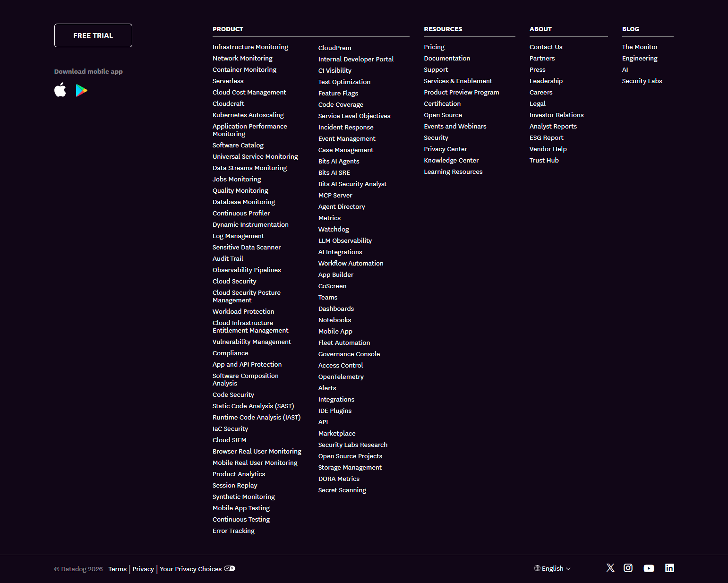Image resolution: width=728 pixels, height=583 pixels.
Task: Open the Instagram icon in the footer
Action: coord(628,568)
